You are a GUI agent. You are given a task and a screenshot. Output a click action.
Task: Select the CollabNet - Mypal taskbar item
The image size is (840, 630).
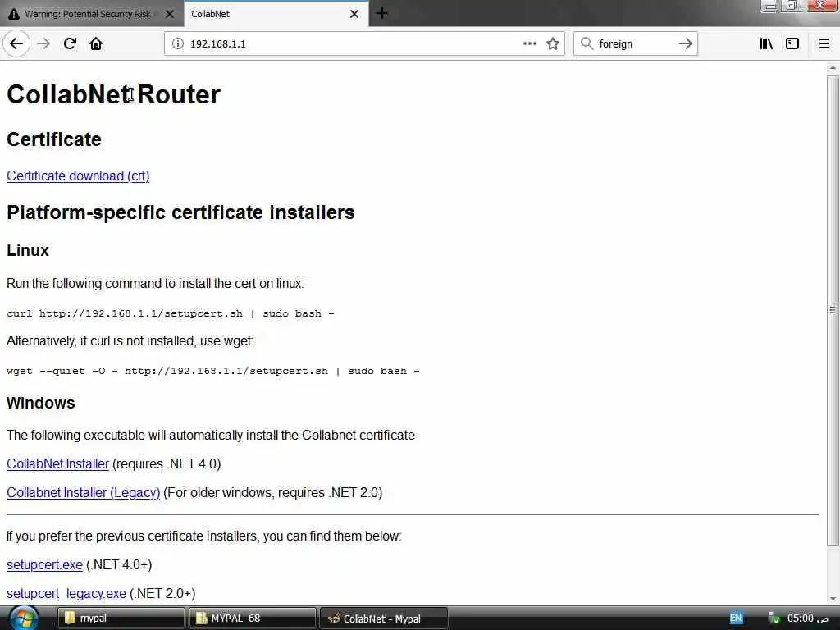[x=384, y=619]
